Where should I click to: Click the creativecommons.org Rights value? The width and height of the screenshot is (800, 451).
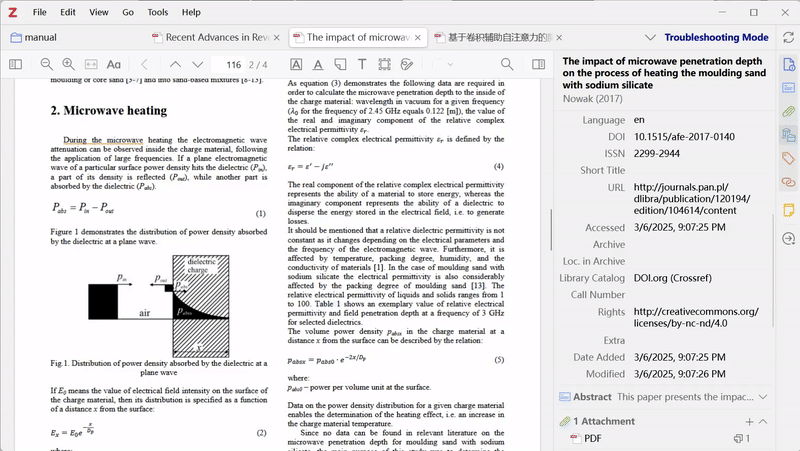click(696, 317)
